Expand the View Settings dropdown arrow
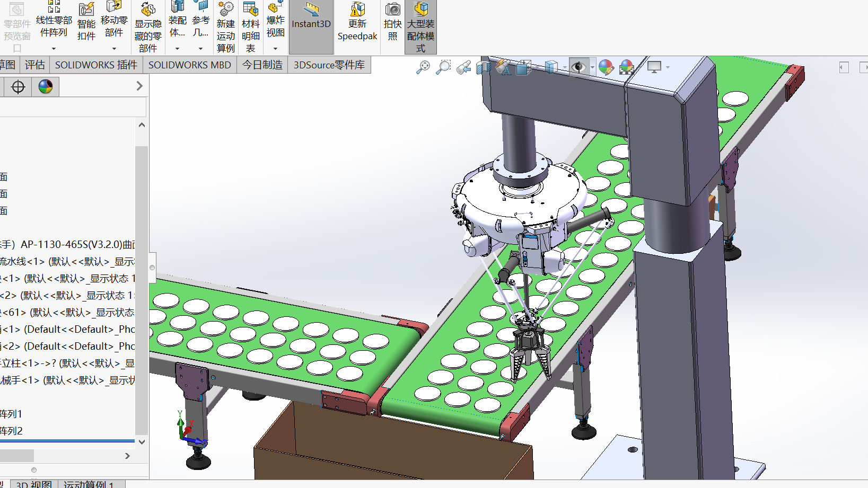This screenshot has height=488, width=868. click(x=668, y=67)
